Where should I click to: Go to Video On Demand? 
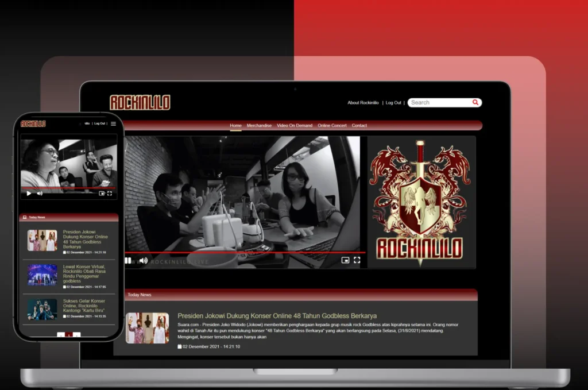coord(295,125)
